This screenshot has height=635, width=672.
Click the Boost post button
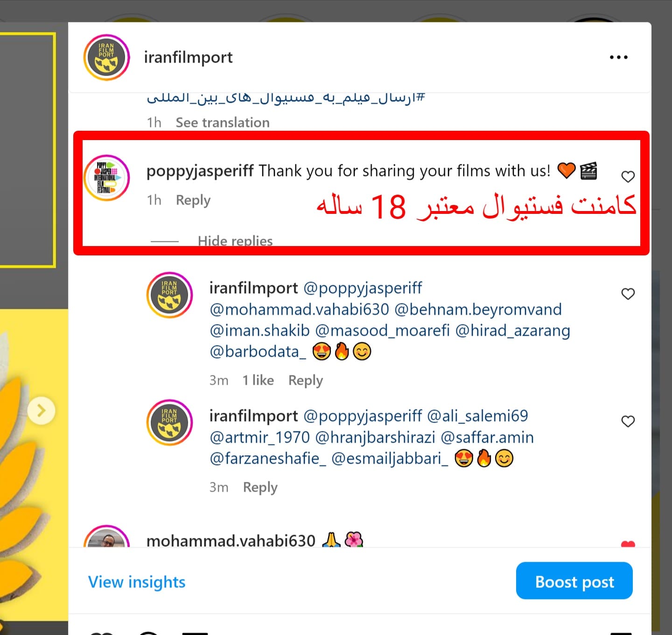click(574, 581)
